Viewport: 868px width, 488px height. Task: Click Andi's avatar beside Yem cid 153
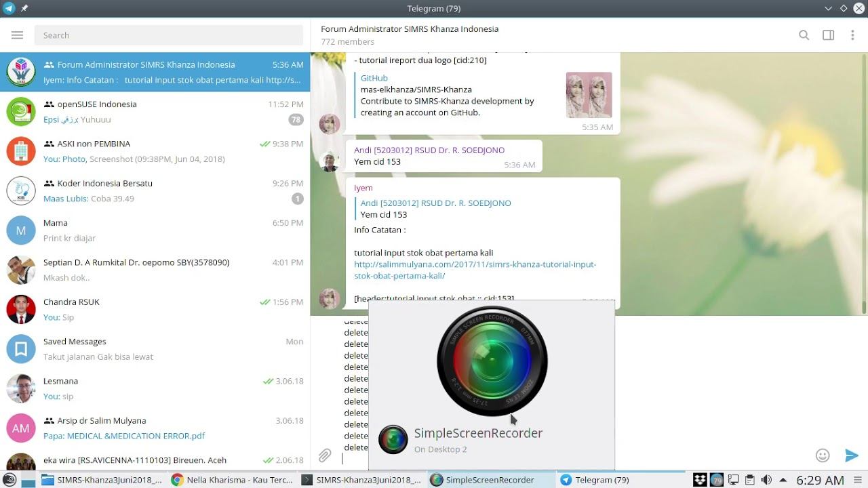click(x=330, y=161)
